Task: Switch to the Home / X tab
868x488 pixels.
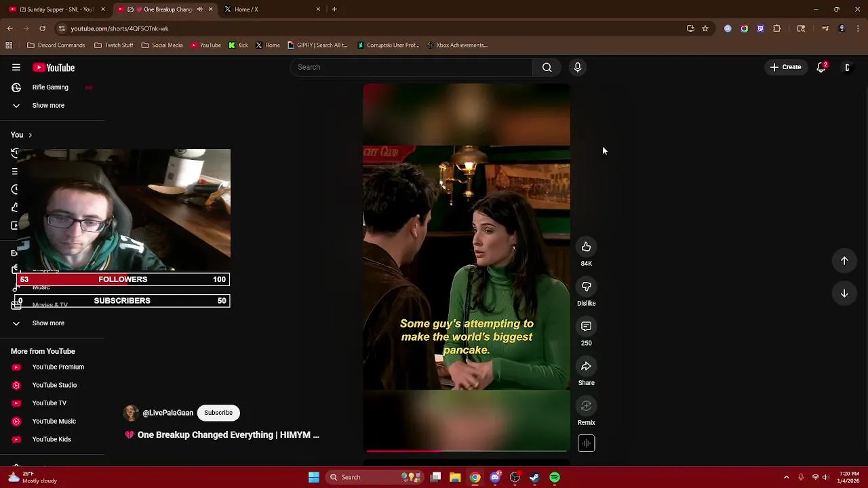Action: click(x=272, y=9)
